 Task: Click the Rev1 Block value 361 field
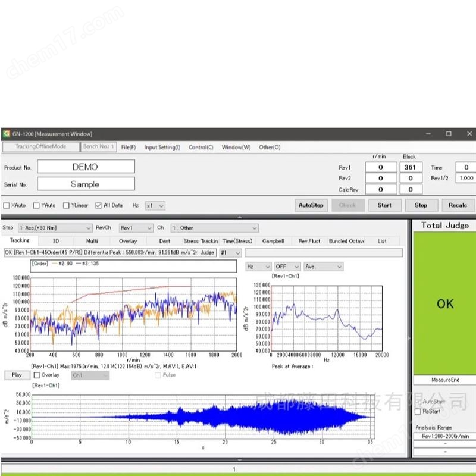pos(410,167)
